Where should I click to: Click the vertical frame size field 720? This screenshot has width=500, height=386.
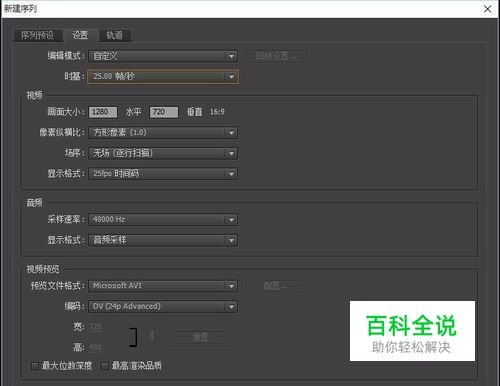pyautogui.click(x=164, y=112)
